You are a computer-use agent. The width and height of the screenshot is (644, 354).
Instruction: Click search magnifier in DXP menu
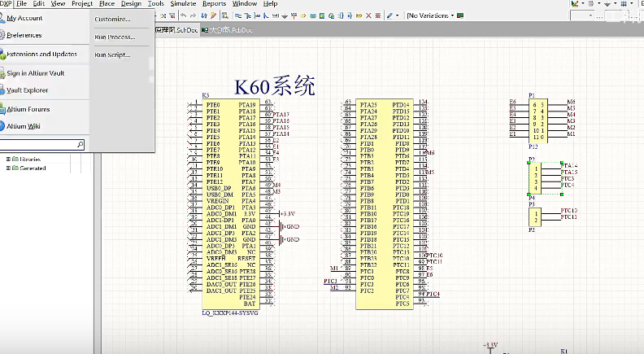tap(80, 145)
